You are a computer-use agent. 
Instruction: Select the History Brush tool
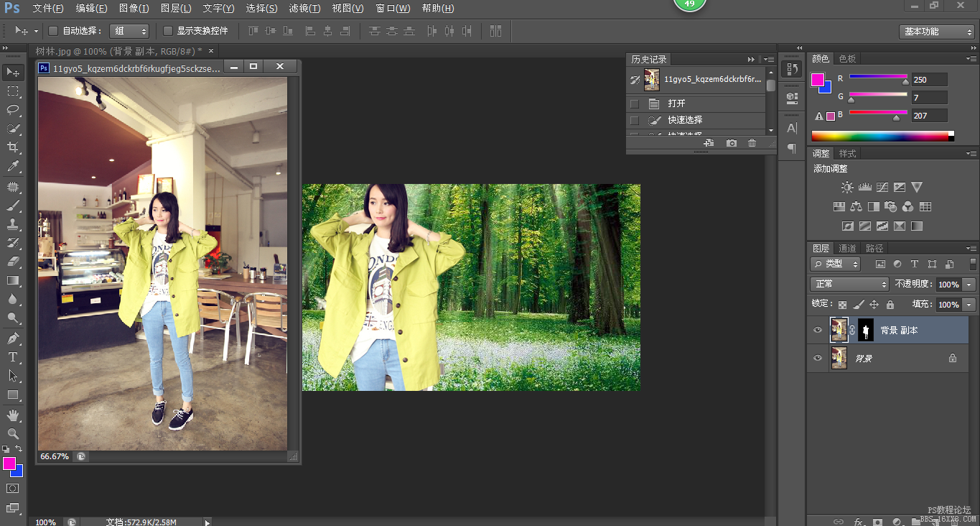click(13, 243)
